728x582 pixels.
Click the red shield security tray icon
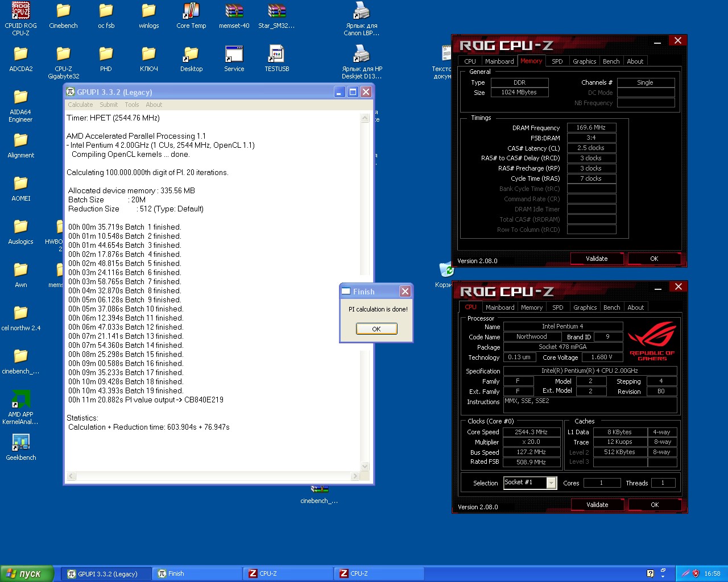click(x=696, y=573)
